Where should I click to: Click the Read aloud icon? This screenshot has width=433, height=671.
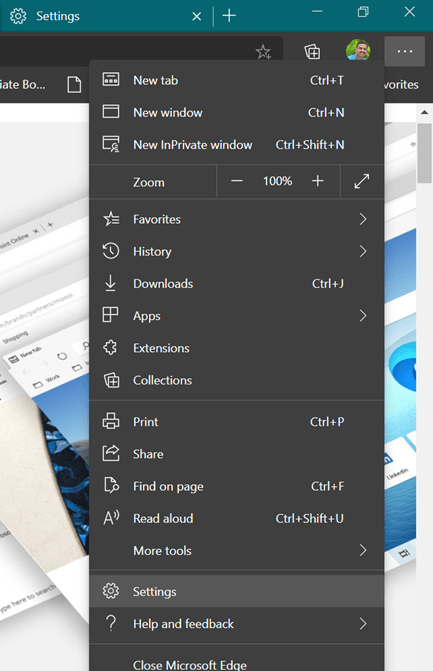pyautogui.click(x=111, y=518)
